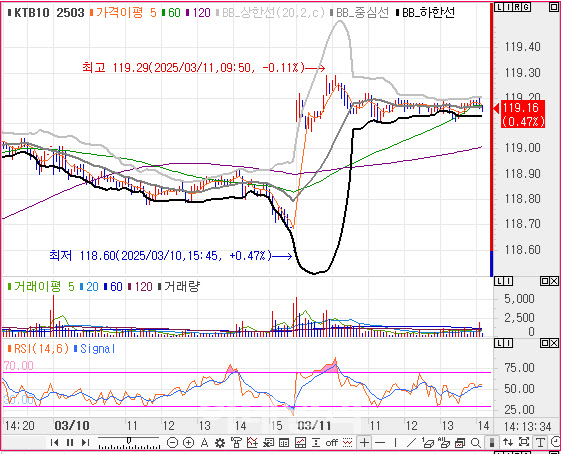This screenshot has height=454, width=561.
Task: Pause chart playback
Action: coord(70,443)
